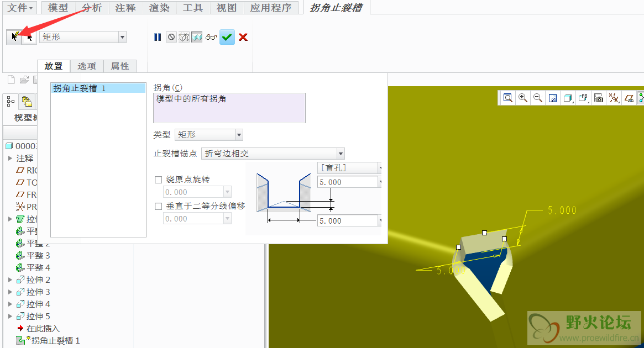Select the no-preview mode icon
Screen dimensions: 644x348
click(x=171, y=38)
